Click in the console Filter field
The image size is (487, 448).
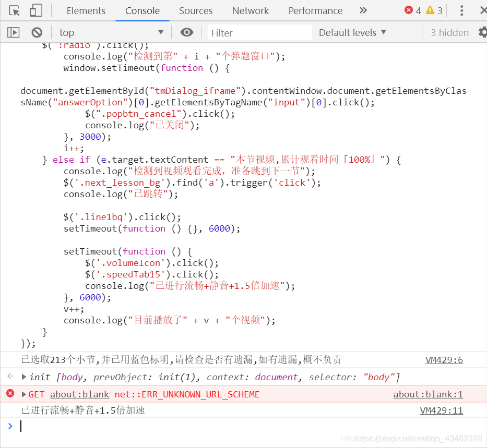(x=258, y=33)
